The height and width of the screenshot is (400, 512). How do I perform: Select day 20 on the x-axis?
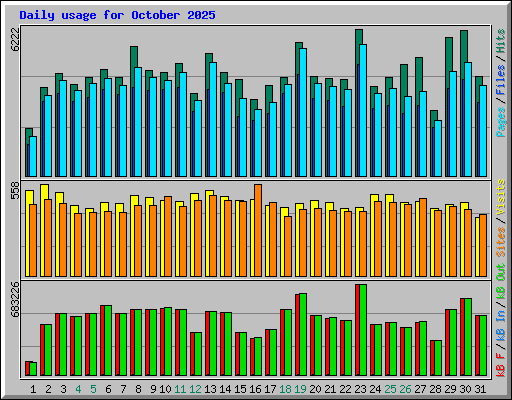(x=315, y=389)
